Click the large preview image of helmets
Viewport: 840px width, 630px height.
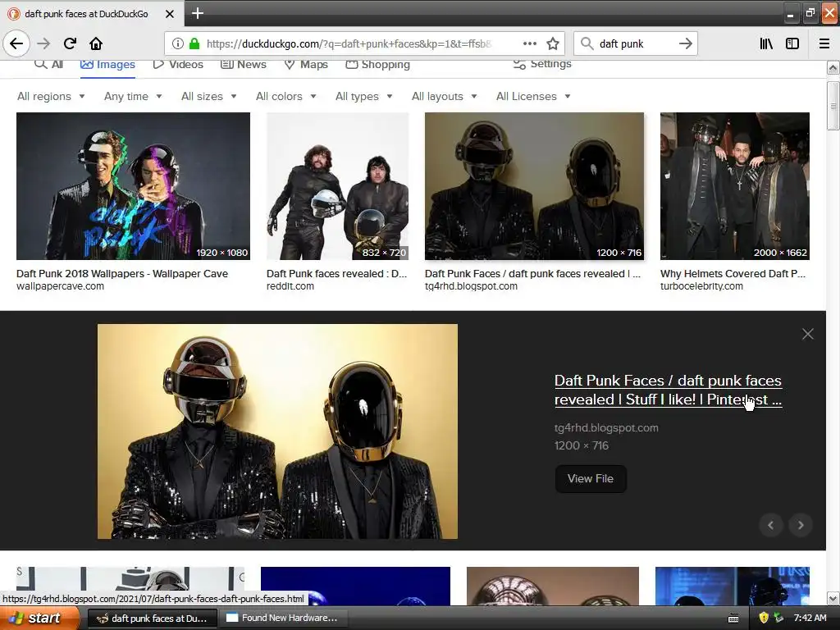277,431
